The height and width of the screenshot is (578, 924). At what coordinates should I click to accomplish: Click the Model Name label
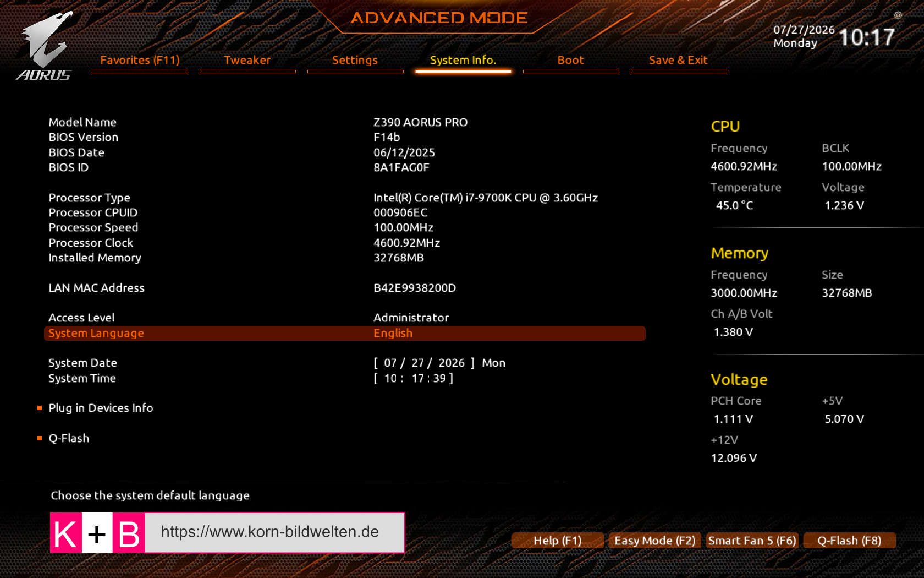82,122
